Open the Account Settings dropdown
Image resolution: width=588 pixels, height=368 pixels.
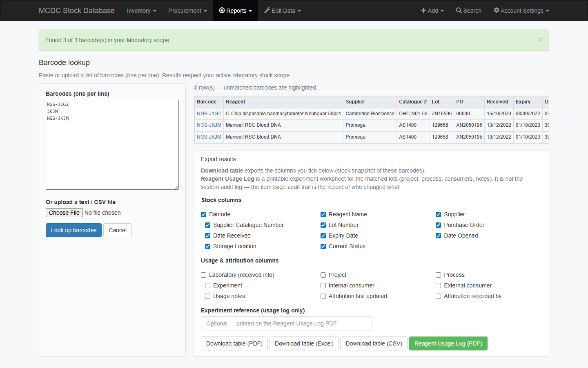(x=521, y=11)
